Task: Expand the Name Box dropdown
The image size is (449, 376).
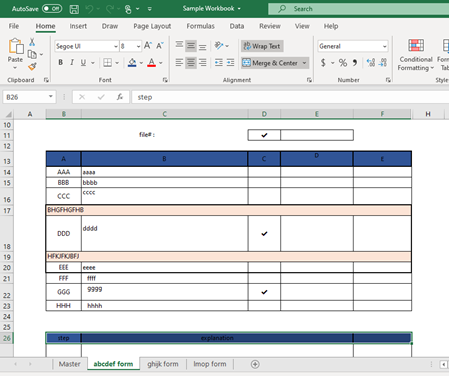Action: pos(51,97)
